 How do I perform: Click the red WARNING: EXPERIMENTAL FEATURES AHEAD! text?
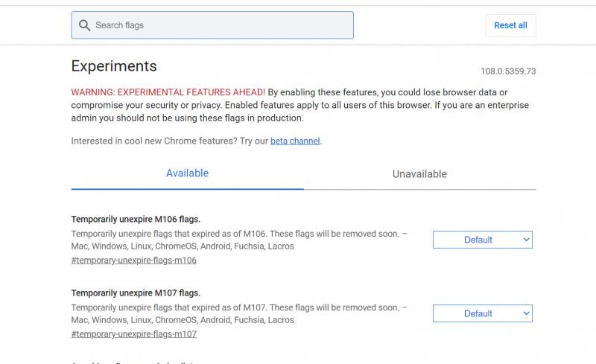pos(168,92)
